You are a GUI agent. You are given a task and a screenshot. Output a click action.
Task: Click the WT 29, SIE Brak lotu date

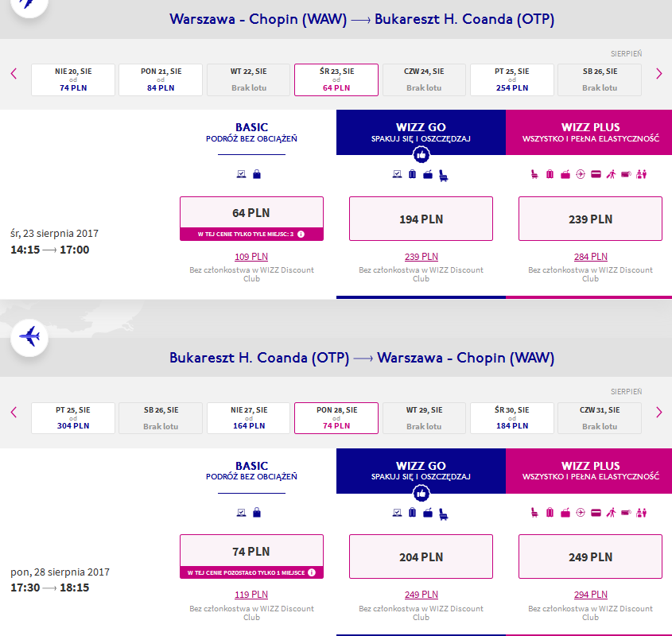tap(424, 418)
